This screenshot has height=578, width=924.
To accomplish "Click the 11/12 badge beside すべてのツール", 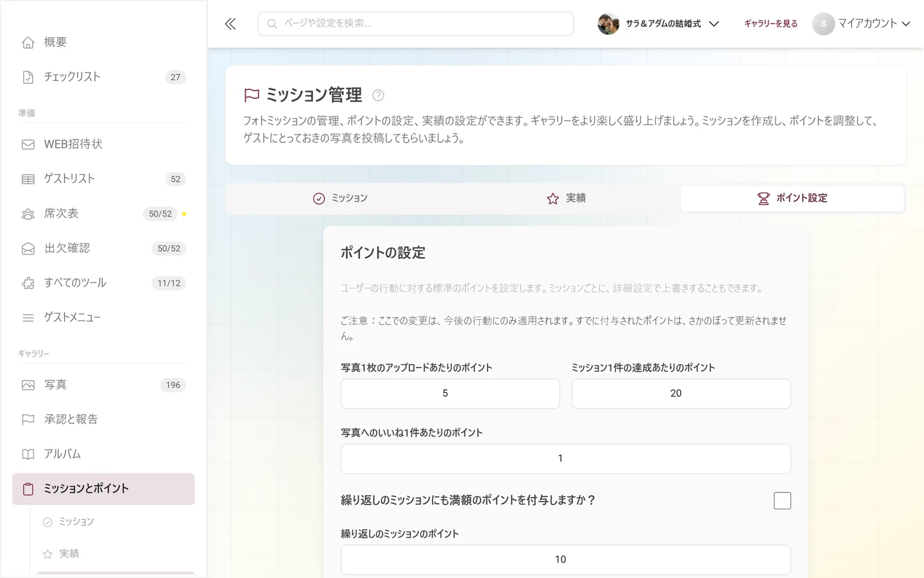I will [169, 283].
